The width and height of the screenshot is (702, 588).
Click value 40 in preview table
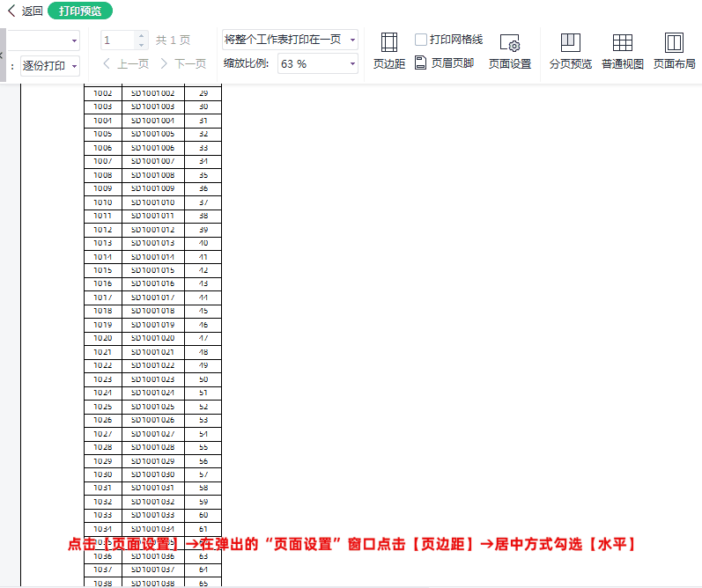203,243
